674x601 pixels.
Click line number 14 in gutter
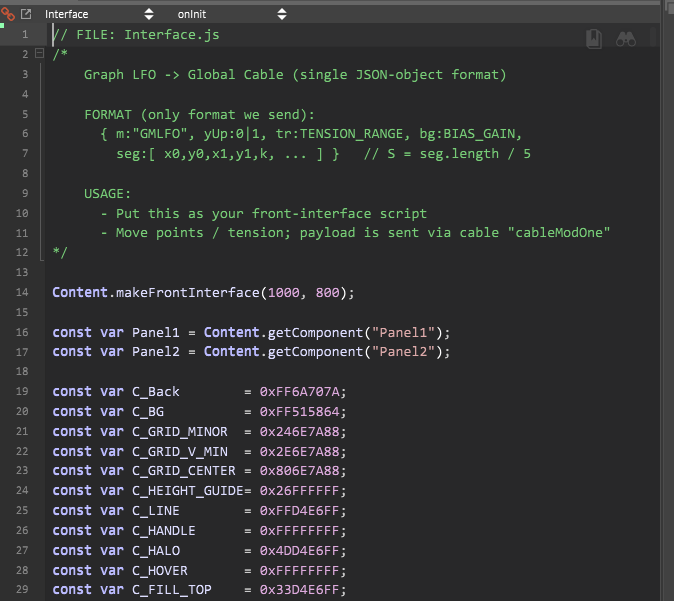coord(22,292)
